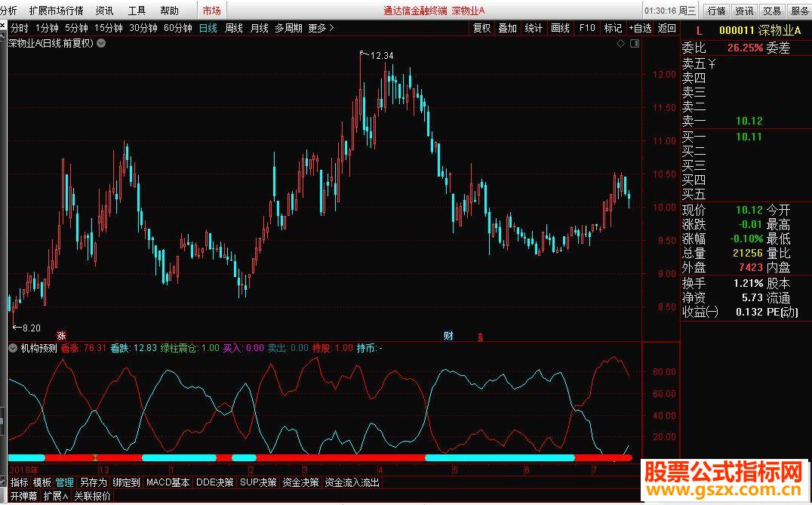Click the 指标 button in bottom bar
Image resolution: width=812 pixels, height=505 pixels.
19,482
